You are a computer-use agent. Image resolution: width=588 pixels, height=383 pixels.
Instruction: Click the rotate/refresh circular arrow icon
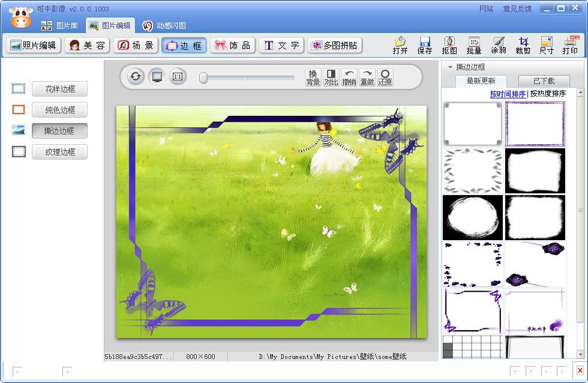point(136,77)
